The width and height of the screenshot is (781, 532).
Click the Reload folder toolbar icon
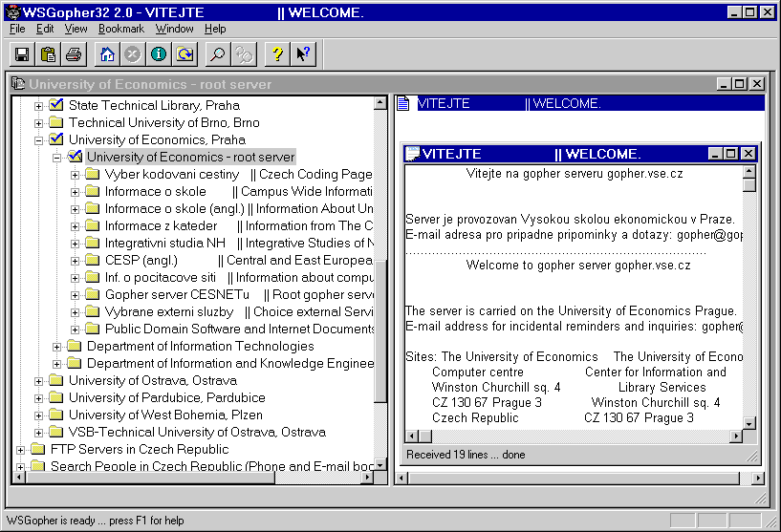tap(184, 54)
